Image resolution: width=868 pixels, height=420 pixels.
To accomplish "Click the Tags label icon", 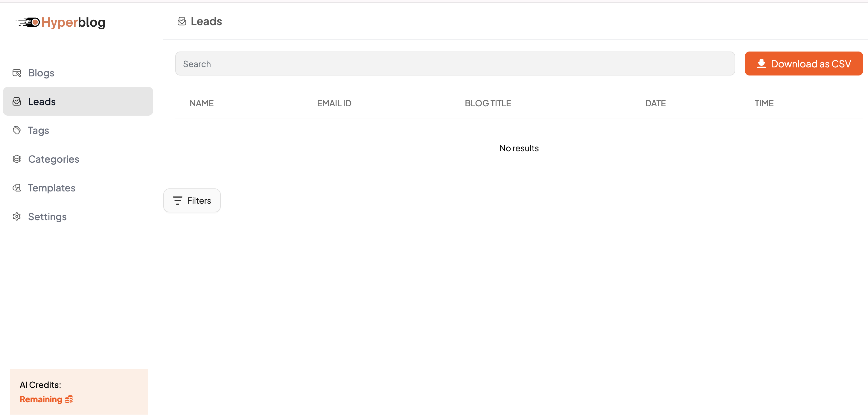I will pyautogui.click(x=17, y=130).
